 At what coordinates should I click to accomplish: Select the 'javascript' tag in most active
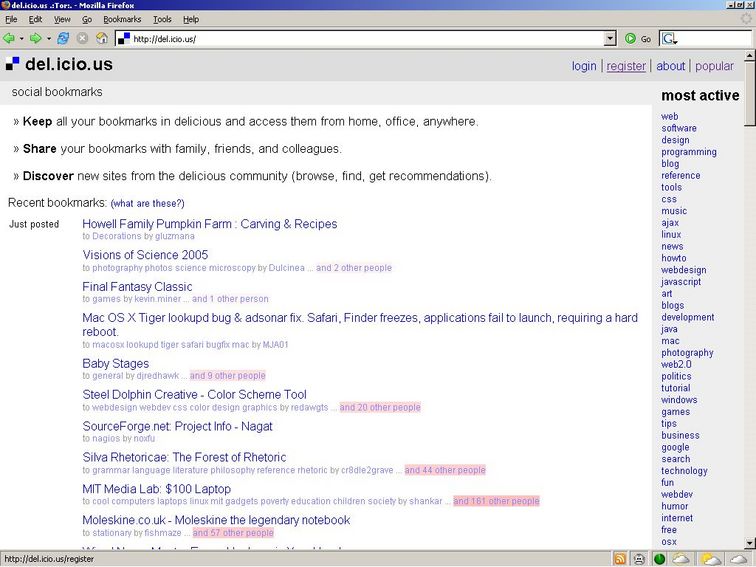tap(681, 282)
